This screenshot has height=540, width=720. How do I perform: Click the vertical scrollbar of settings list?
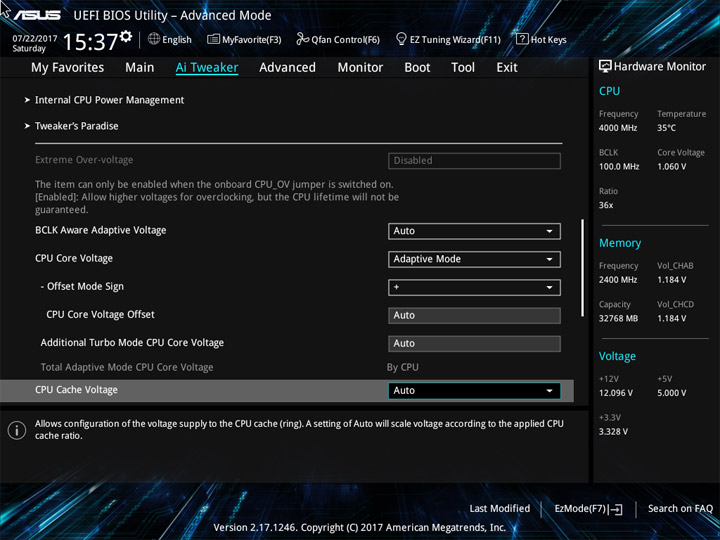(582, 268)
